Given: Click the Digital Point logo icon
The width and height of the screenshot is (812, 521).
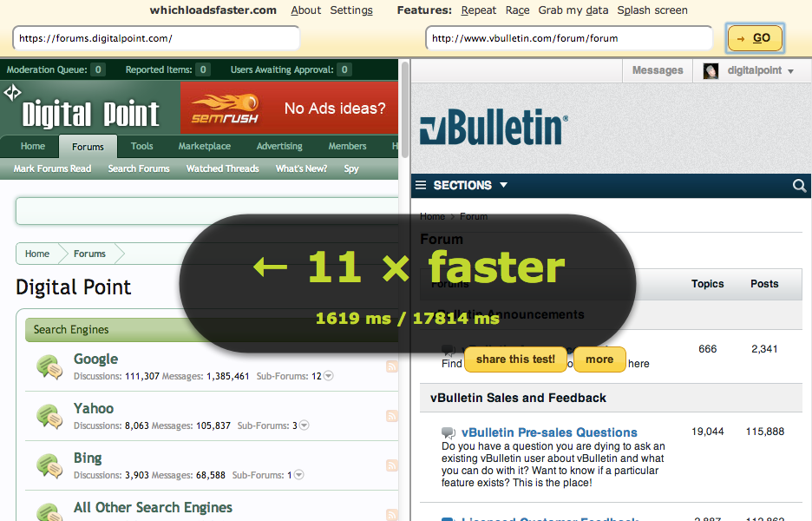Looking at the screenshot, I should click(12, 93).
